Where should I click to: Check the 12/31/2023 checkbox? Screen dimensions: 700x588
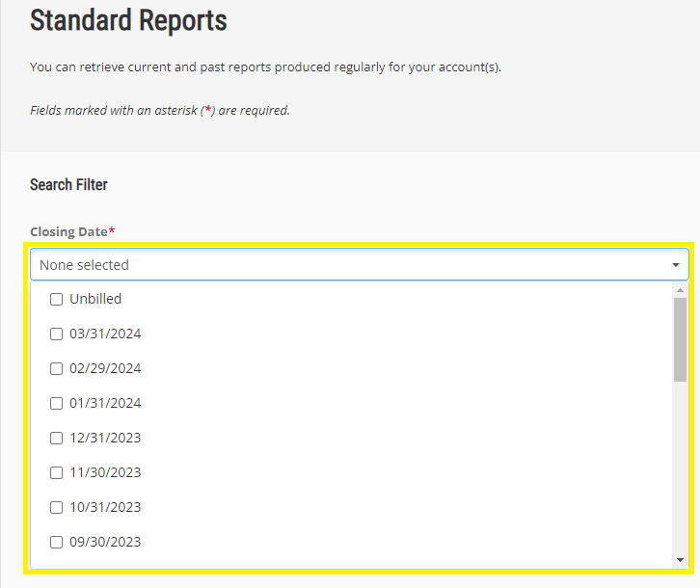(56, 438)
